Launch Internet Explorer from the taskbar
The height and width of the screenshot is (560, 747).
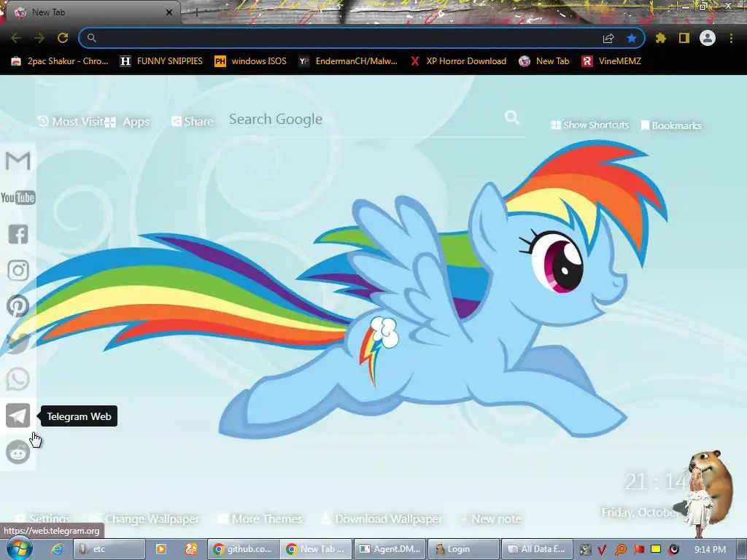click(x=57, y=549)
